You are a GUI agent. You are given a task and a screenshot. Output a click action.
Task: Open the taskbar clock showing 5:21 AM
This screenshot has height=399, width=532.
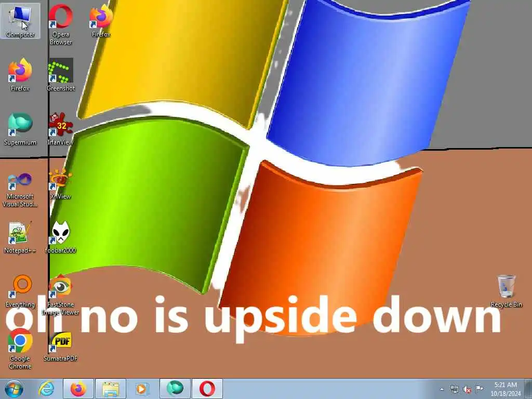[506, 389]
